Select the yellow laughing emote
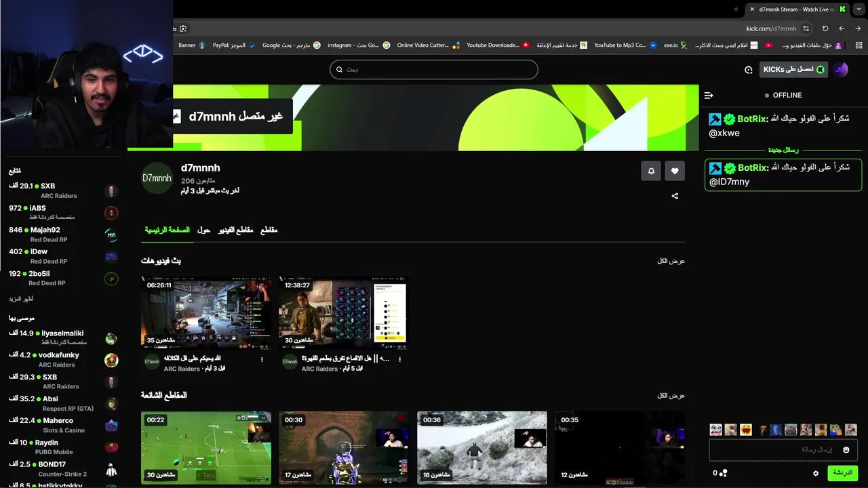868x488 pixels. pos(745,430)
